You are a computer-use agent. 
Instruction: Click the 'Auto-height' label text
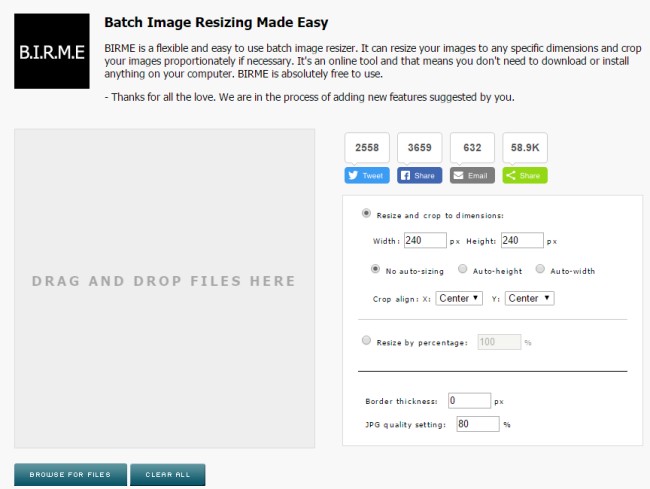click(497, 271)
